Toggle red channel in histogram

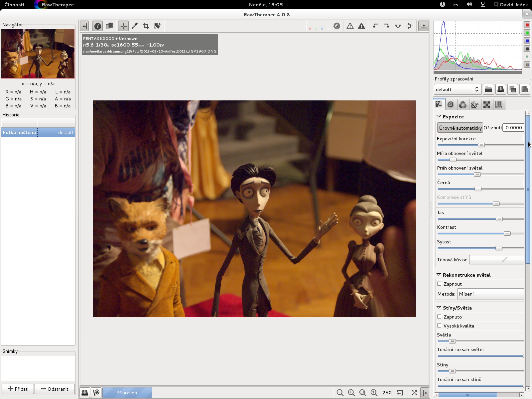[x=527, y=25]
